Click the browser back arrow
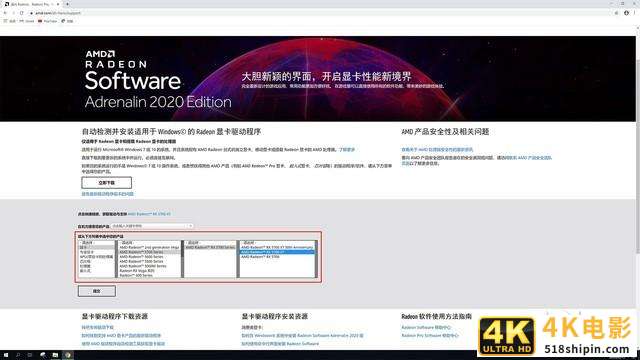Screen dimensions: 640x360 click(5, 13)
